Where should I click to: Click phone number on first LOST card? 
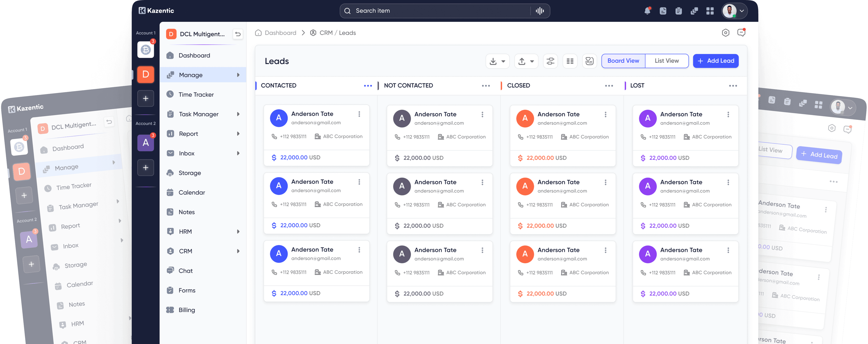point(662,137)
